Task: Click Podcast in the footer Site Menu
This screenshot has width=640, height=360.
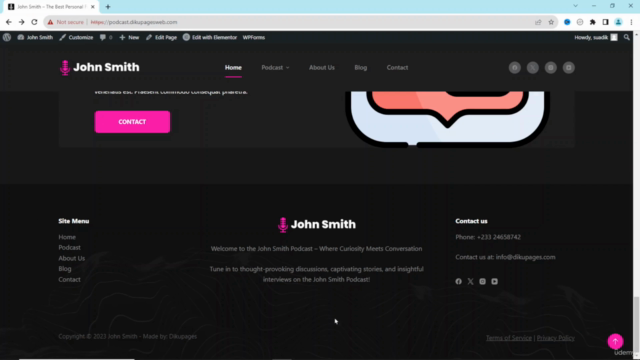Action: coord(69,247)
